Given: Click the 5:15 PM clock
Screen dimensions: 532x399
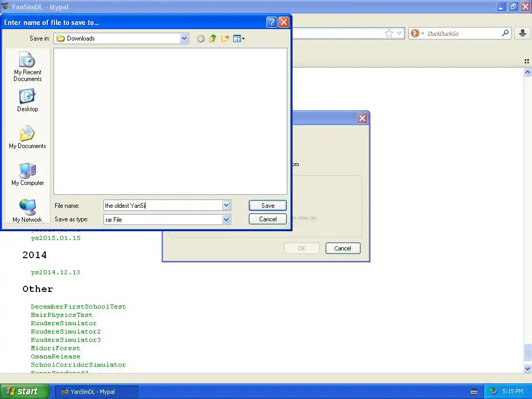Looking at the screenshot, I should coord(513,392).
